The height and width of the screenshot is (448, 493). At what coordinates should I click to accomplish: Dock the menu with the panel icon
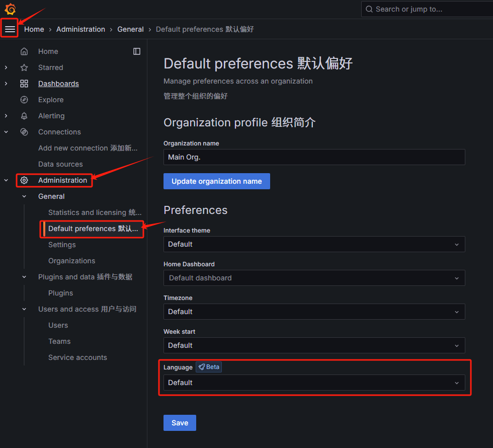coord(137,51)
